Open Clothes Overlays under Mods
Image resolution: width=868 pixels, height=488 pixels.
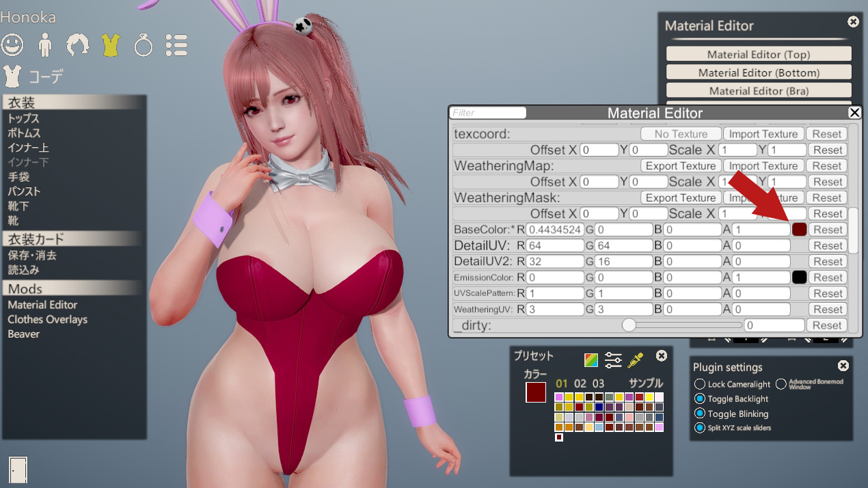point(48,319)
